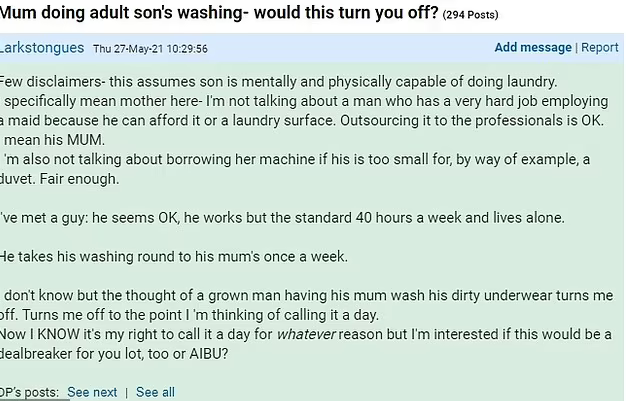Open Larkstongues user profile
This screenshot has width=626, height=401.
point(43,48)
